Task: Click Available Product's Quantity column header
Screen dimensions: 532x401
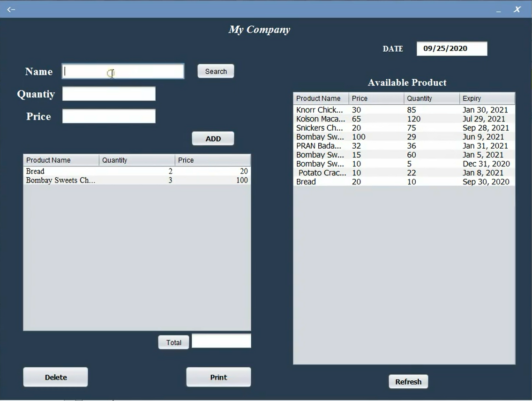Action: coord(432,98)
